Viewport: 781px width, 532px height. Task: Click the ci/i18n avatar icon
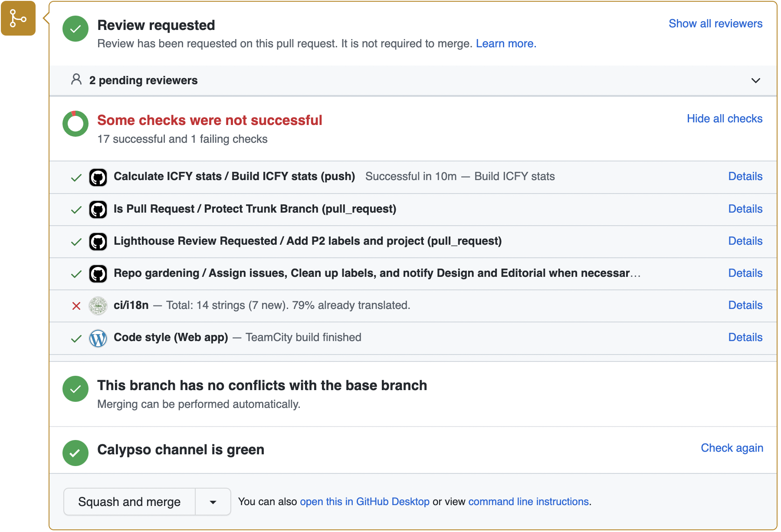(98, 306)
